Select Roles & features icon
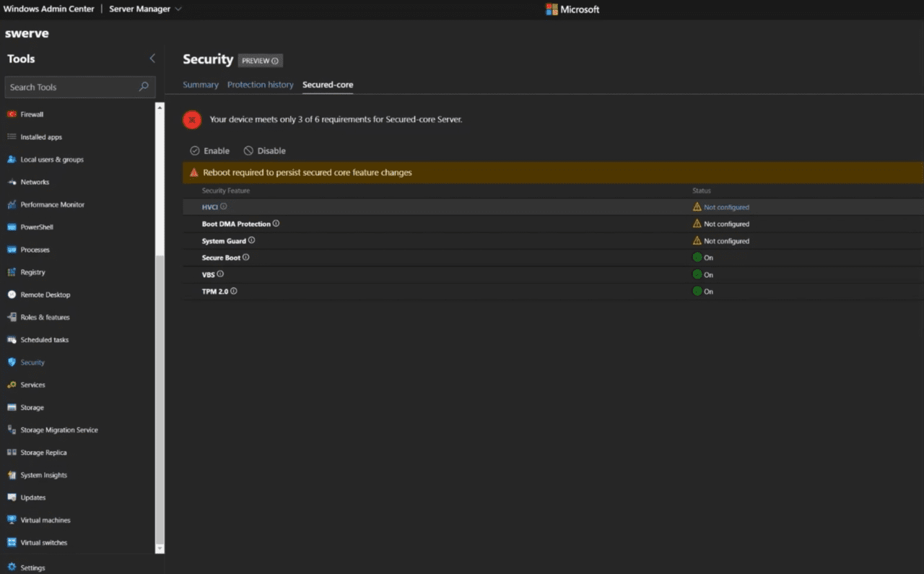The height and width of the screenshot is (574, 924). point(12,317)
